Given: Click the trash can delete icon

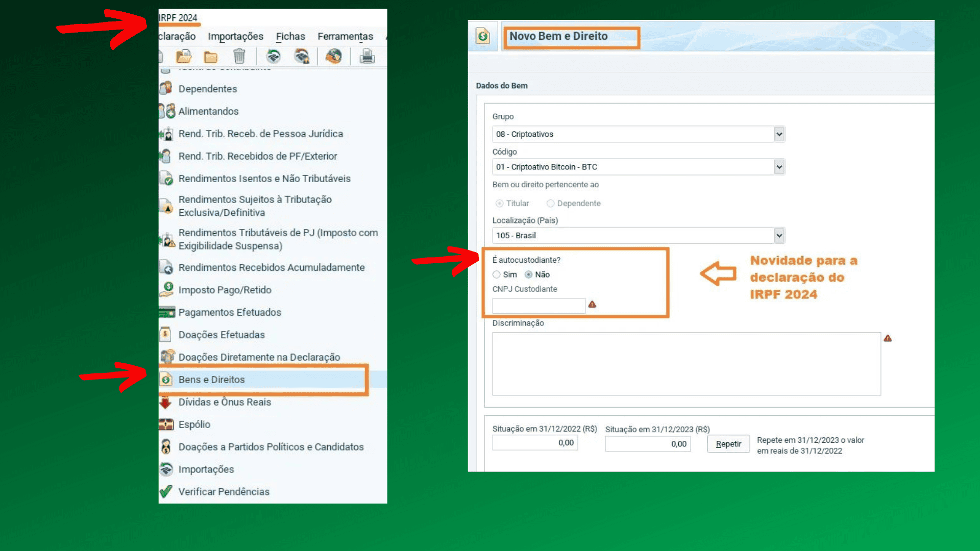Looking at the screenshot, I should coord(239,56).
